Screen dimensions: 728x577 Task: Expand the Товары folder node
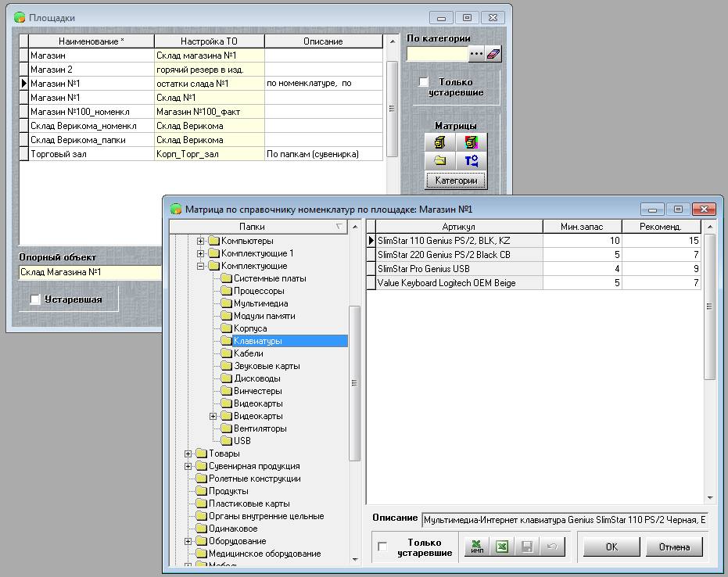coord(188,453)
